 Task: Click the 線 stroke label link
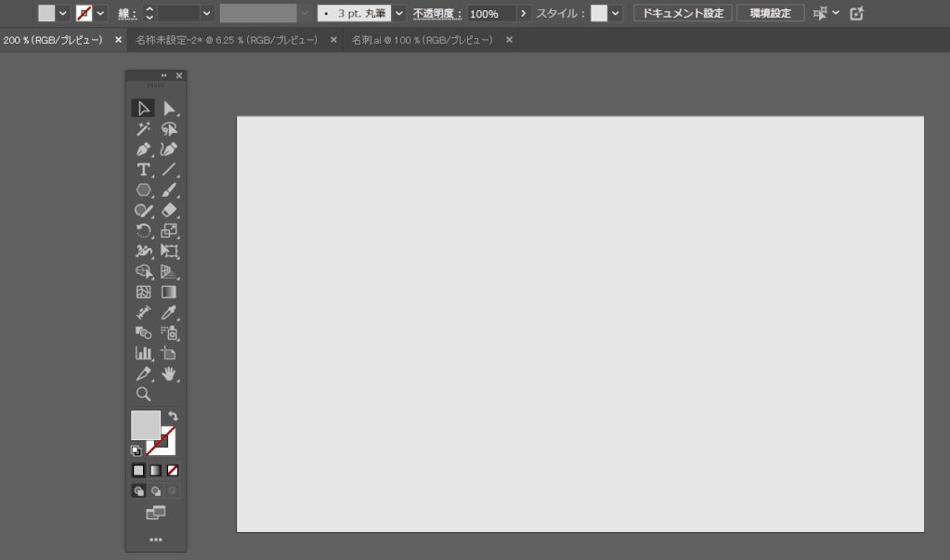[126, 14]
